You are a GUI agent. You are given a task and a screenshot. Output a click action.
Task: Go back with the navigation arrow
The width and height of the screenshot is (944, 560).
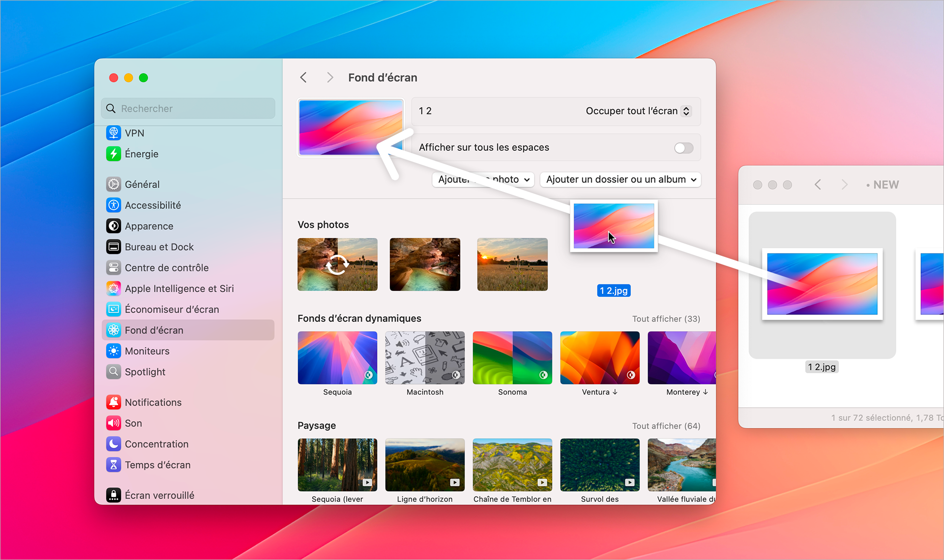pyautogui.click(x=303, y=77)
